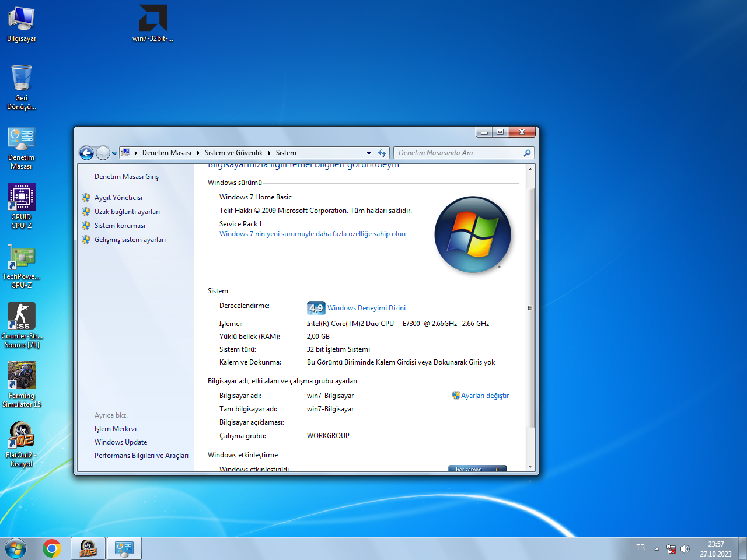747x560 pixels.
Task: Click the shield icon beside Sistem koruması
Action: (x=86, y=226)
